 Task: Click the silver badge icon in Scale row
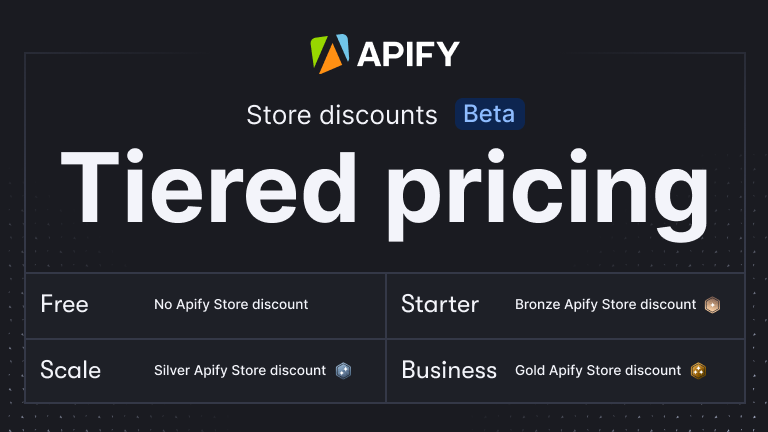pyautogui.click(x=343, y=370)
